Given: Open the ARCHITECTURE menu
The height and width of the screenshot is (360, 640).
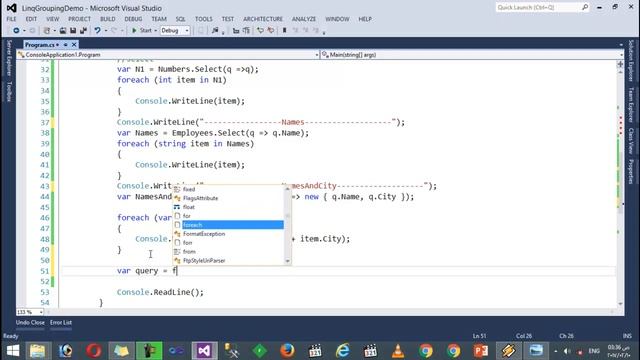Looking at the screenshot, I should [263, 19].
